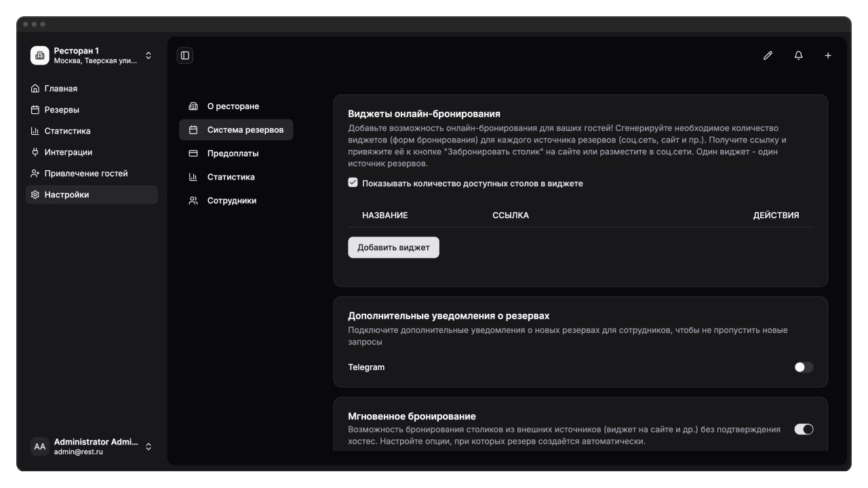The height and width of the screenshot is (488, 868).
Task: Click the AA user avatar
Action: 40,447
